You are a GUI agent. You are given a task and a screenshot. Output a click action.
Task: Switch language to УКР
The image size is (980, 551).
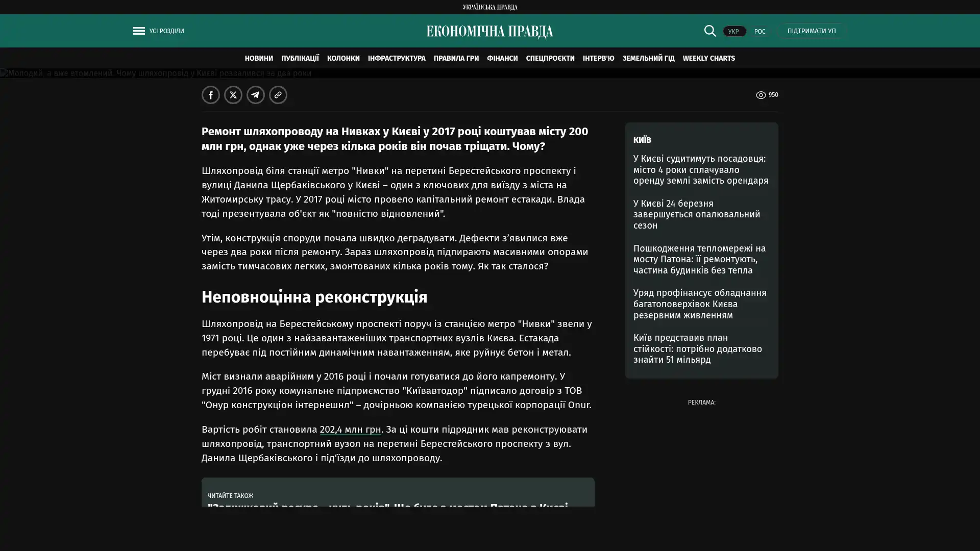(x=733, y=31)
